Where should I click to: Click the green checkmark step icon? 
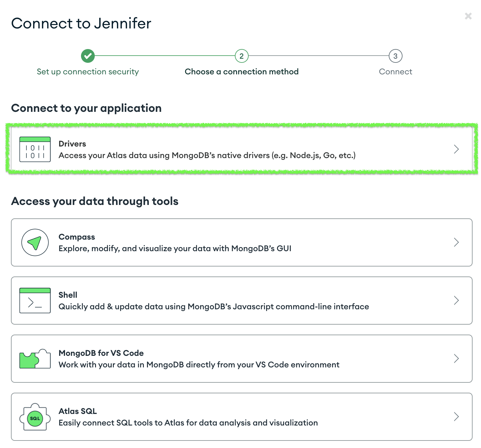(88, 56)
